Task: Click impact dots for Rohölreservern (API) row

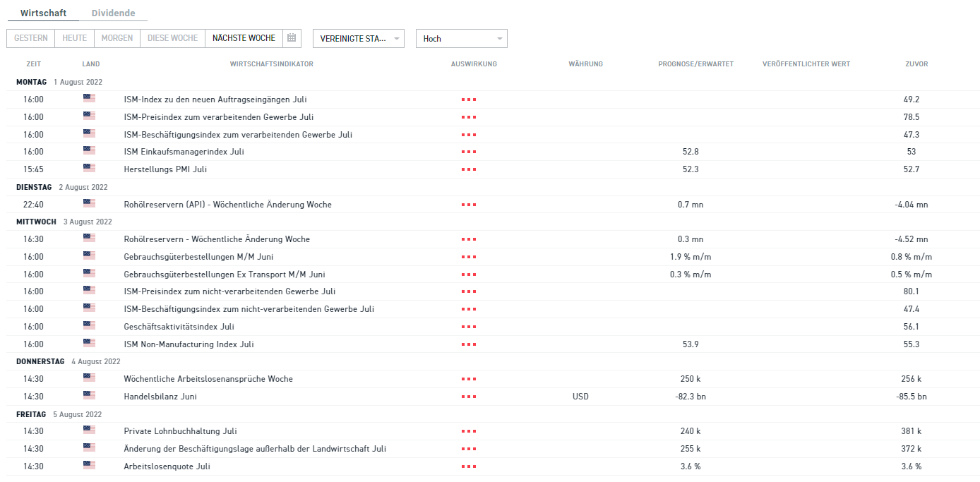Action: click(469, 205)
